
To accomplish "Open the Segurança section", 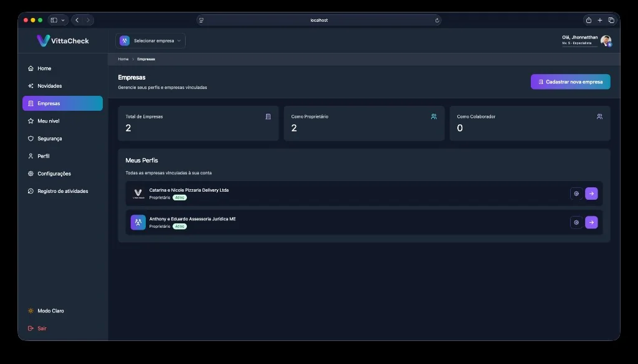I will 62,139.
